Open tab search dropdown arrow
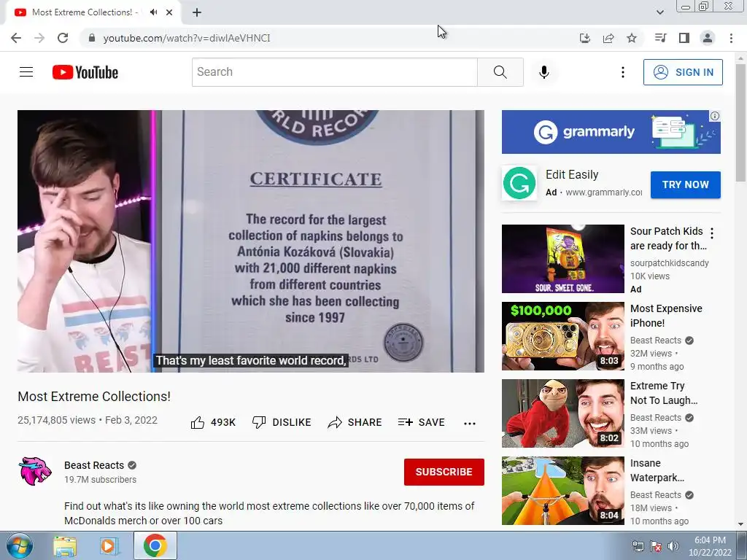Screen dimensions: 747x560 (x=659, y=12)
